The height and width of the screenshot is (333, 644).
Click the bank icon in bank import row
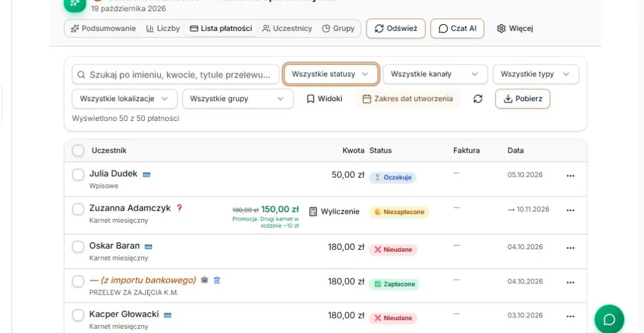click(217, 280)
